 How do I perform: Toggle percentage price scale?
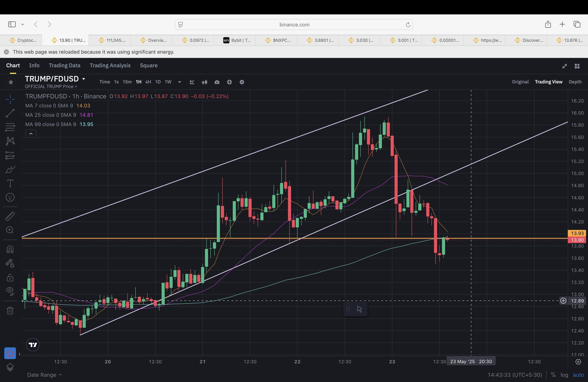coord(553,375)
